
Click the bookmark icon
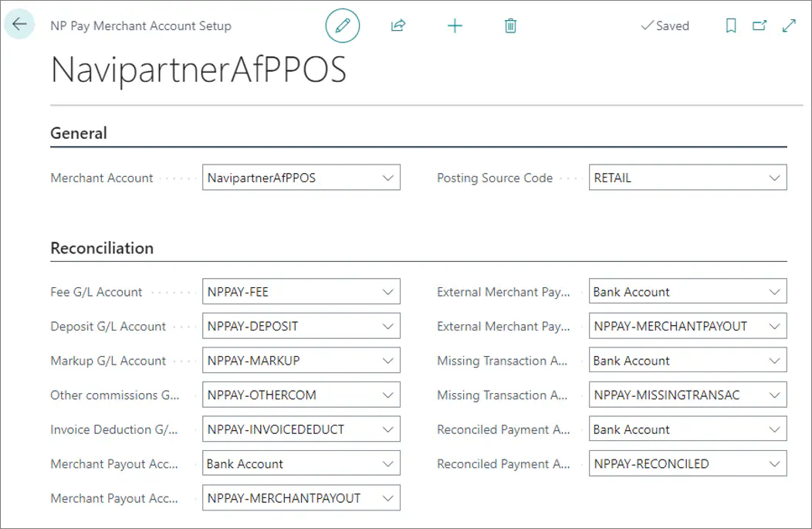(731, 25)
